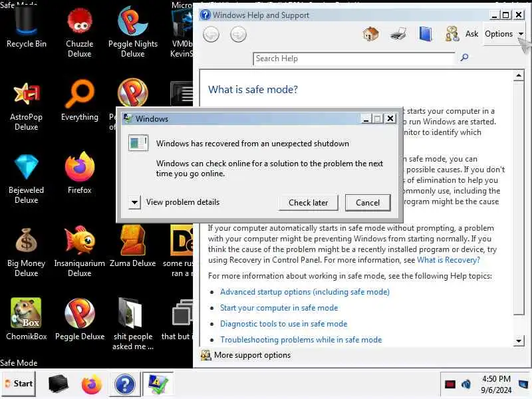The image size is (532, 399).
Task: Select the ChomikBox desktop icon
Action: [x=26, y=320]
